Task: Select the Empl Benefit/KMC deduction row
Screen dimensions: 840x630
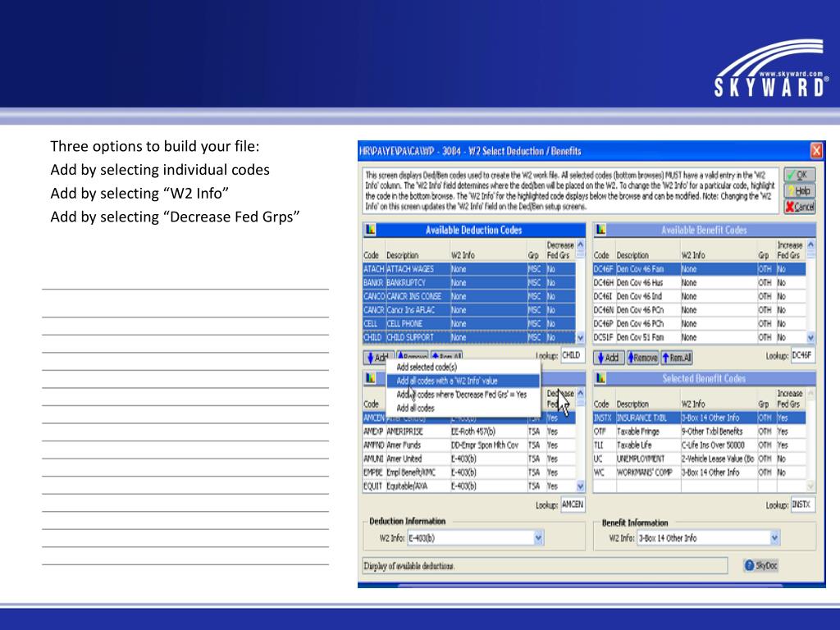Action: coord(469,472)
